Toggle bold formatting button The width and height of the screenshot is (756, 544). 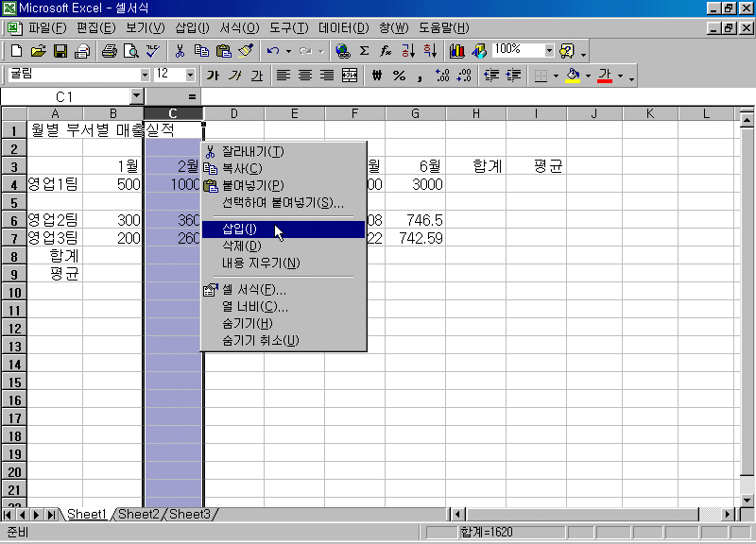click(x=213, y=76)
